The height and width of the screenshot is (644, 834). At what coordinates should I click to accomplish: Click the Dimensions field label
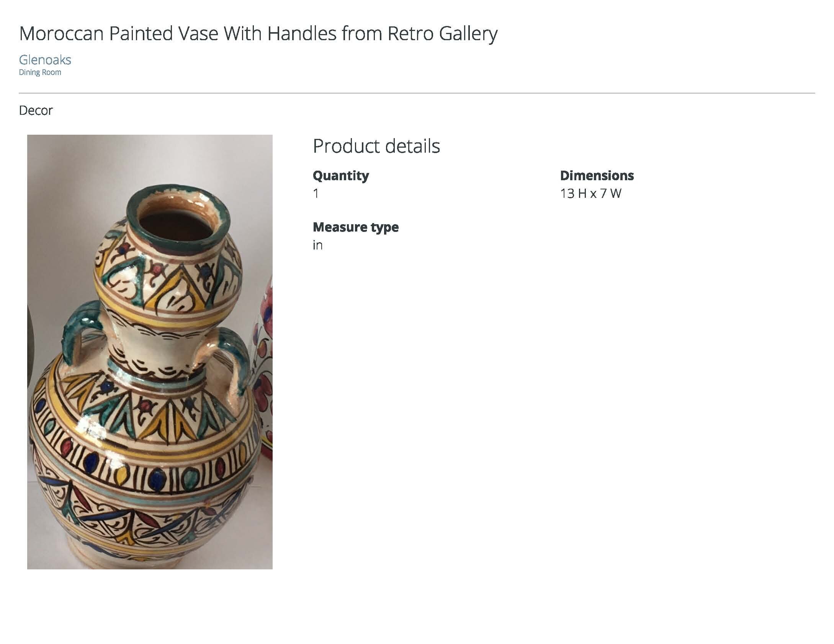(x=597, y=176)
